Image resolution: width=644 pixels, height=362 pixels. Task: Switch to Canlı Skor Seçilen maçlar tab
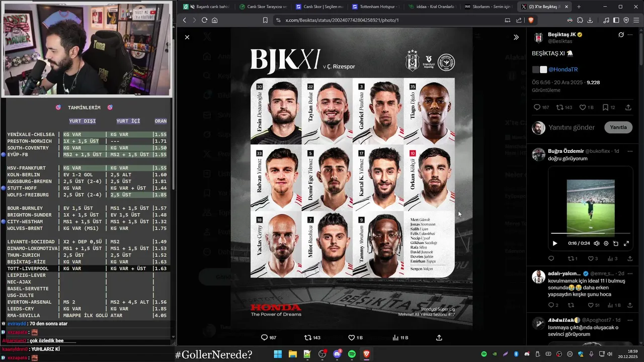click(x=318, y=7)
